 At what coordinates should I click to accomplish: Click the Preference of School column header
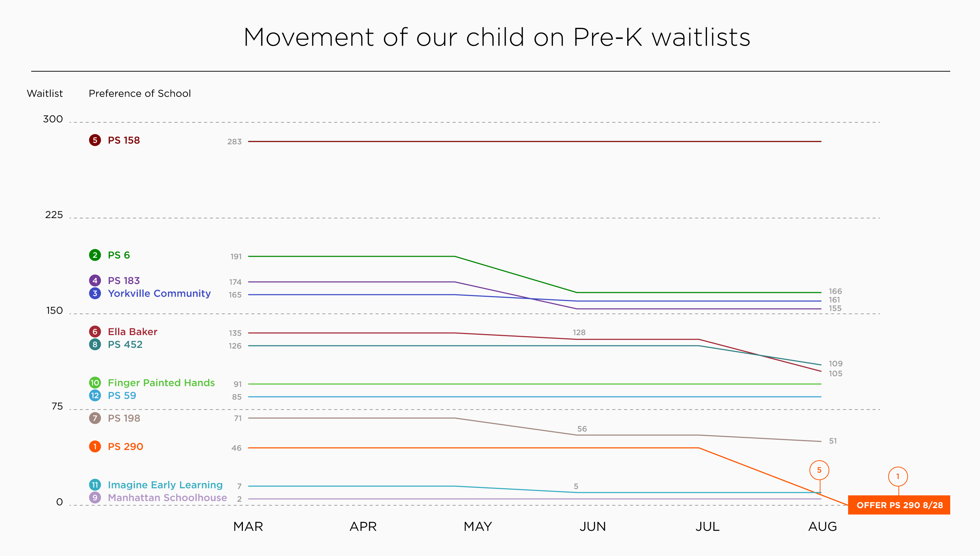tap(140, 94)
